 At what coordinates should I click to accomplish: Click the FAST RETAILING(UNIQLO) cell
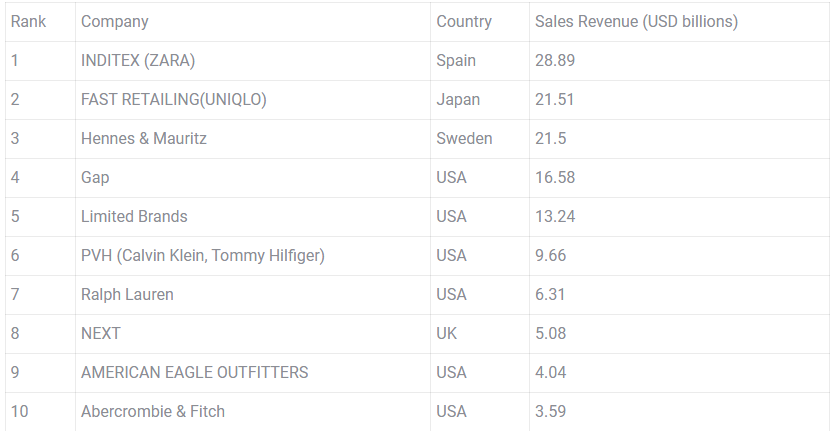point(173,100)
